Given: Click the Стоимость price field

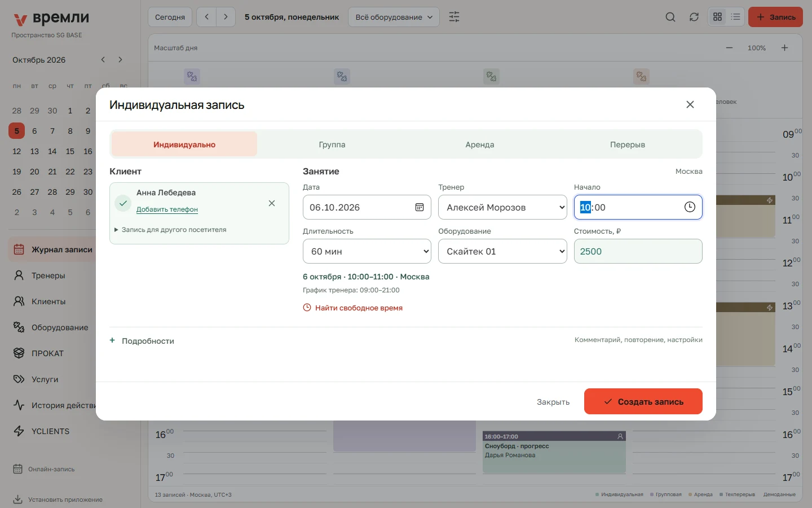Looking at the screenshot, I should [x=638, y=251].
